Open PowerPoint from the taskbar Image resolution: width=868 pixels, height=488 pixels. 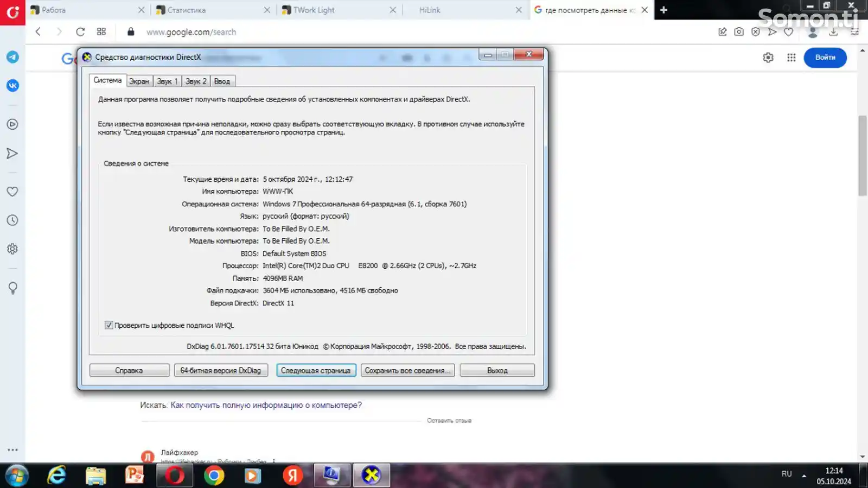[x=135, y=476]
